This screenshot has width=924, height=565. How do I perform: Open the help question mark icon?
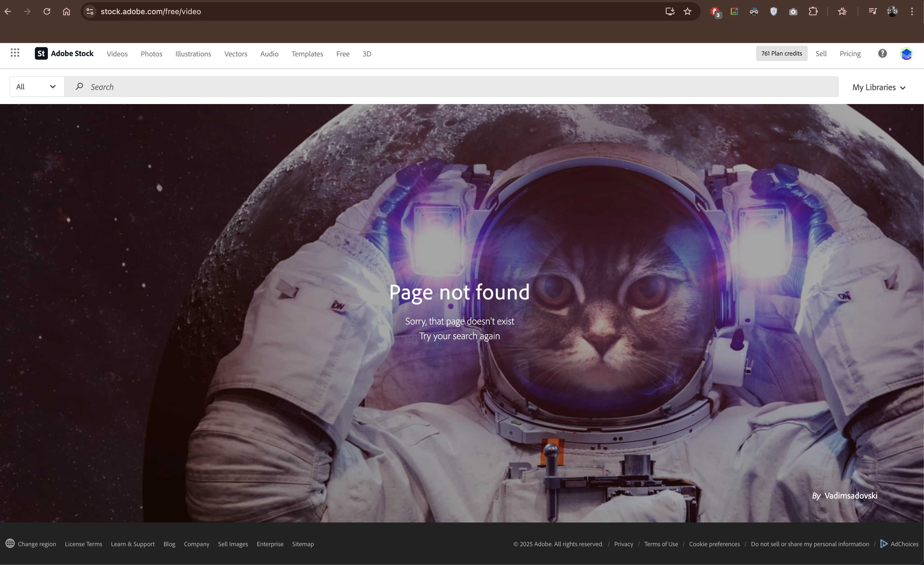882,54
